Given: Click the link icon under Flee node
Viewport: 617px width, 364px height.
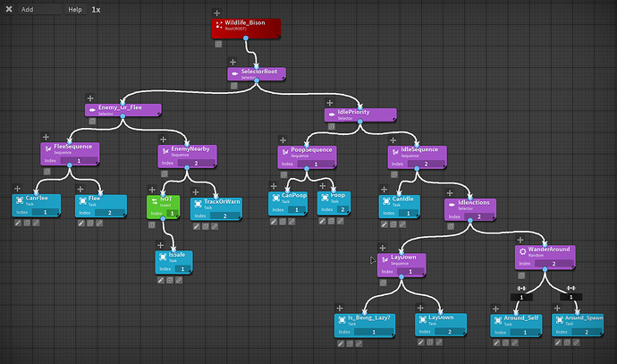Looking at the screenshot, I should pos(99,223).
